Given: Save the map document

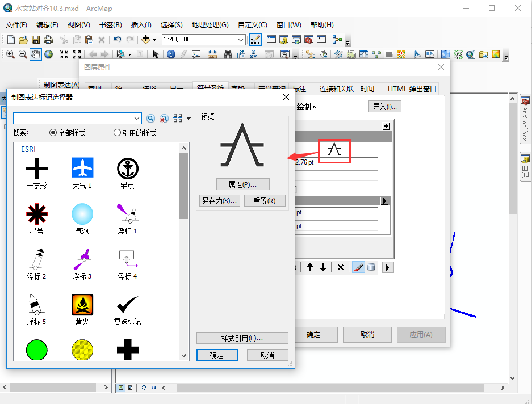Looking at the screenshot, I should (x=36, y=40).
